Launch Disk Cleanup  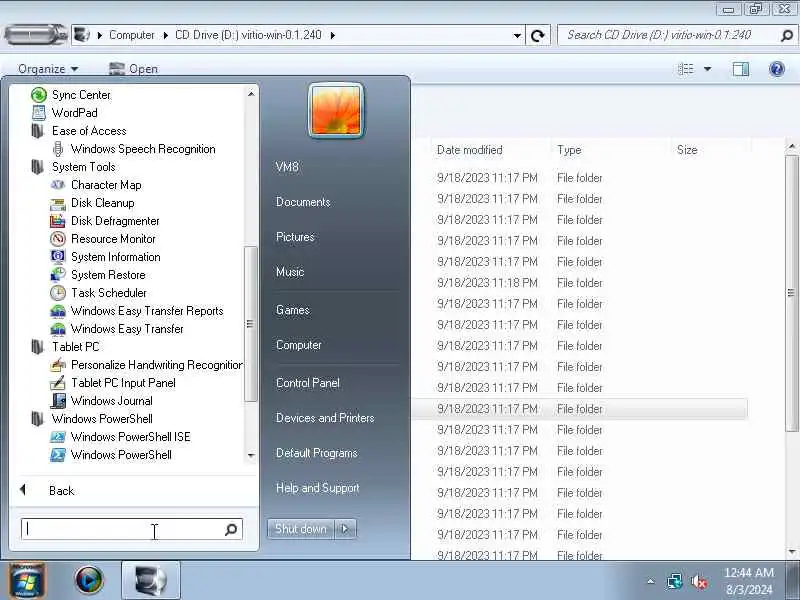tap(93, 203)
